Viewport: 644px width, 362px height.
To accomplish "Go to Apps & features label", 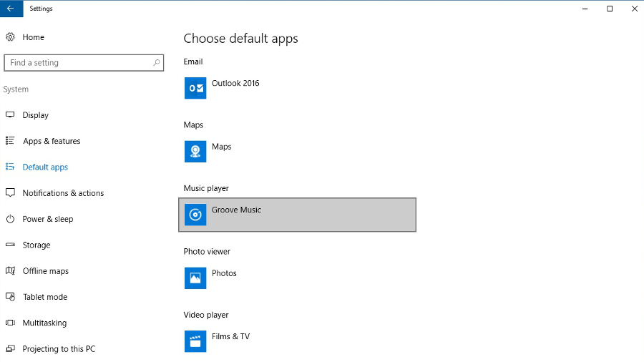I will [x=52, y=141].
